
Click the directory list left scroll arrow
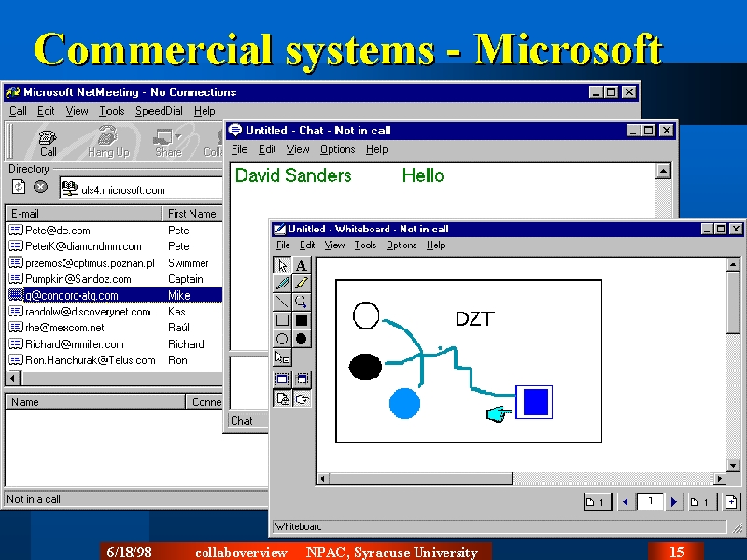pyautogui.click(x=13, y=379)
